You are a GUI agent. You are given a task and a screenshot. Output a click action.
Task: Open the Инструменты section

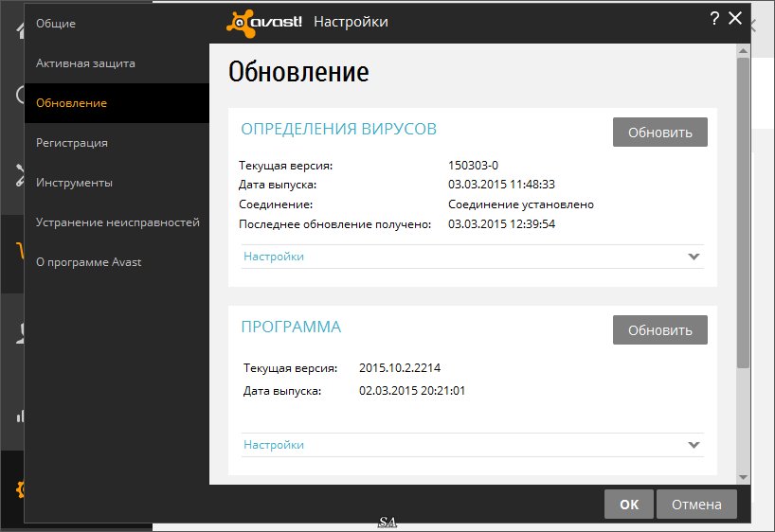coord(74,183)
